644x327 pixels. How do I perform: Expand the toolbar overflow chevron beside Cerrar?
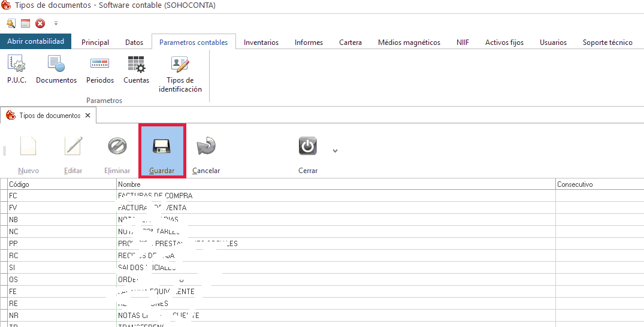tap(335, 150)
